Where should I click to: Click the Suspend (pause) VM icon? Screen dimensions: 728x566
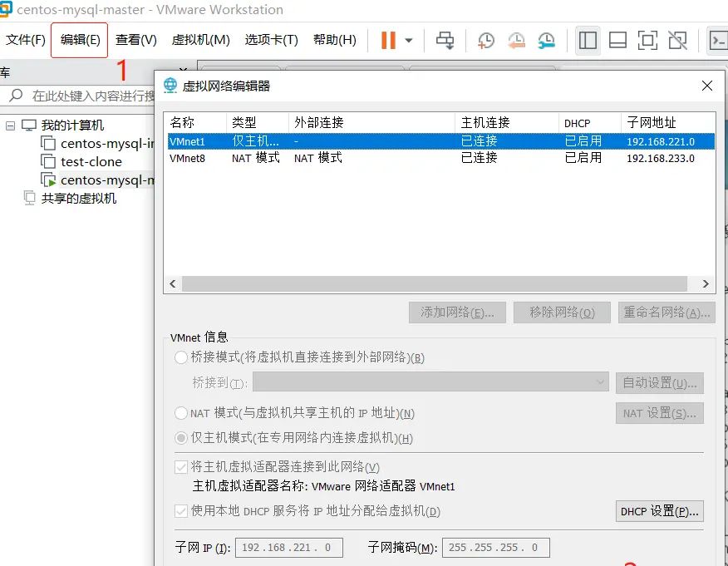(x=387, y=38)
